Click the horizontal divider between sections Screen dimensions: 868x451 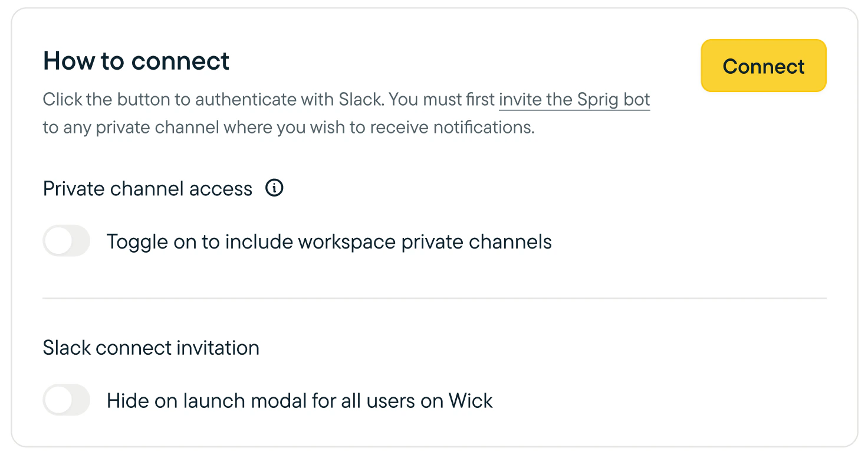pyautogui.click(x=435, y=298)
